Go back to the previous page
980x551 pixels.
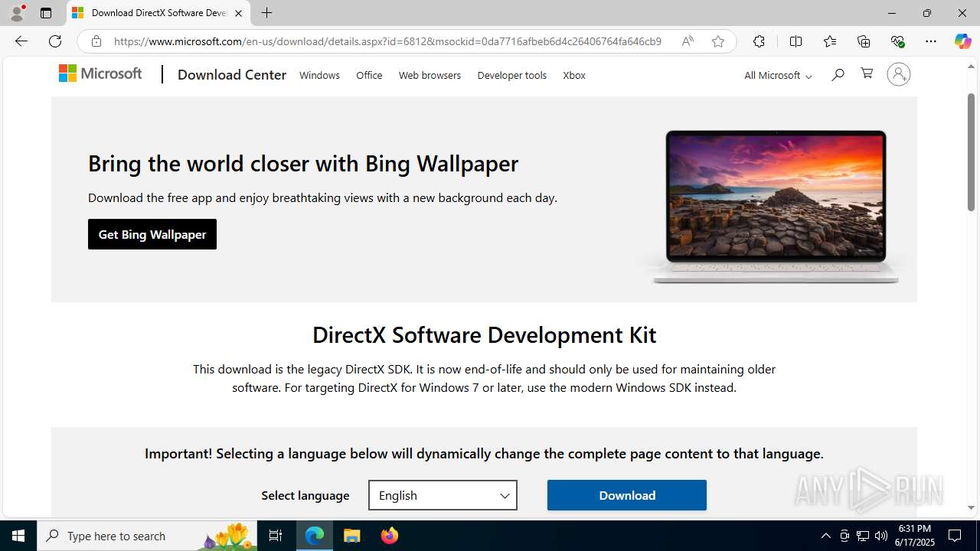click(x=21, y=41)
